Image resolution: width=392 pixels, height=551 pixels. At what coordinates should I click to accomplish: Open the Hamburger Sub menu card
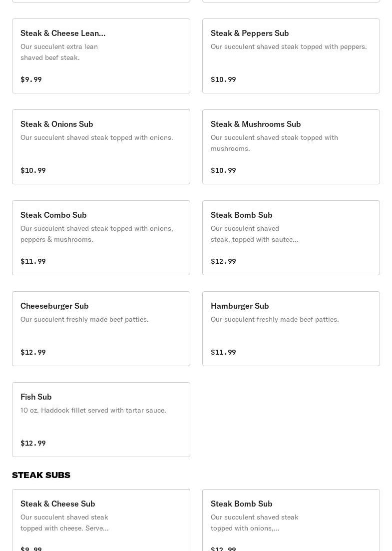click(291, 329)
